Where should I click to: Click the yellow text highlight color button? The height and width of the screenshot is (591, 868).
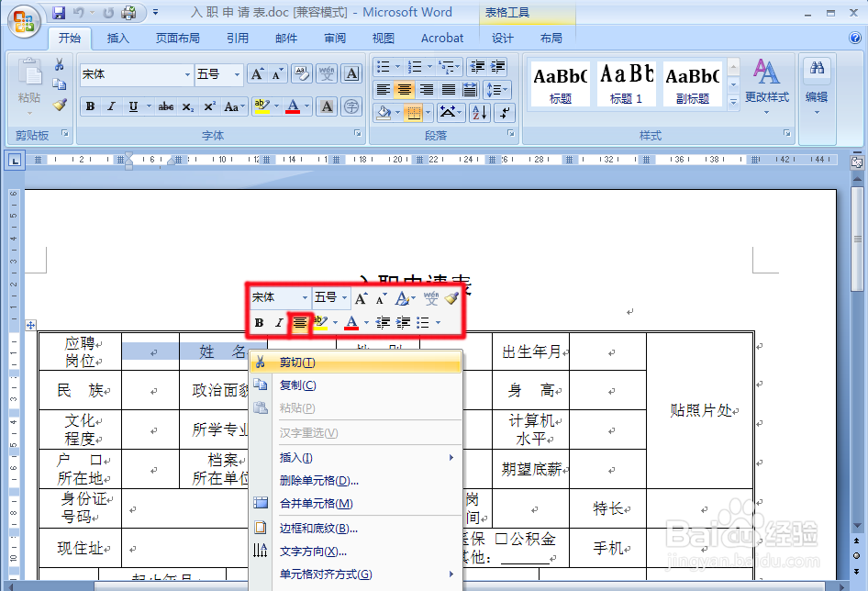tap(262, 106)
